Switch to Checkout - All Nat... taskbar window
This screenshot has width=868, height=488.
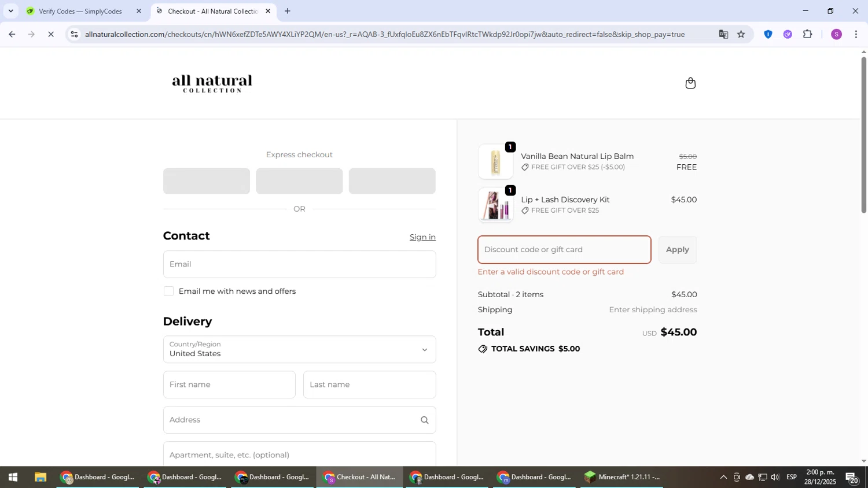pyautogui.click(x=359, y=478)
